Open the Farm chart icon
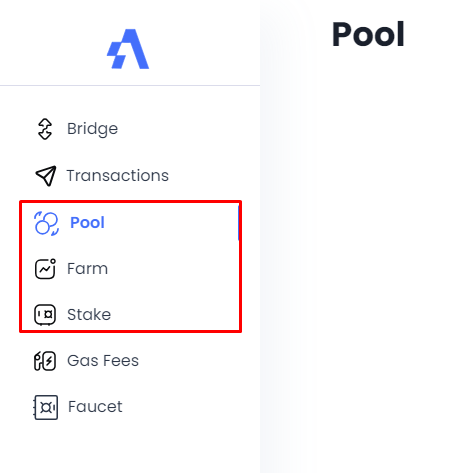Screen dimensions: 465x473 [x=45, y=269]
